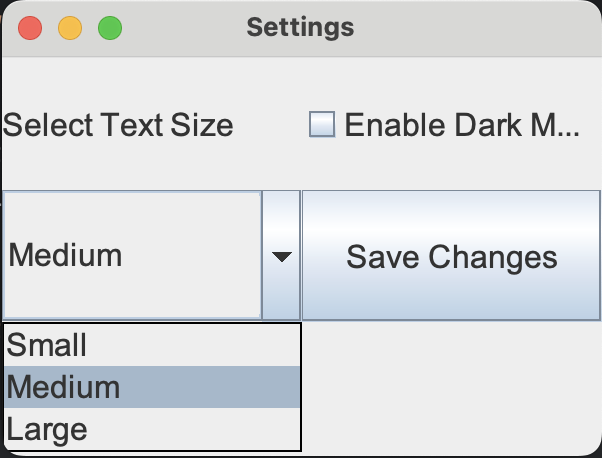Collapse the list using the down-arrow button
Viewport: 602px width, 458px height.
(281, 256)
